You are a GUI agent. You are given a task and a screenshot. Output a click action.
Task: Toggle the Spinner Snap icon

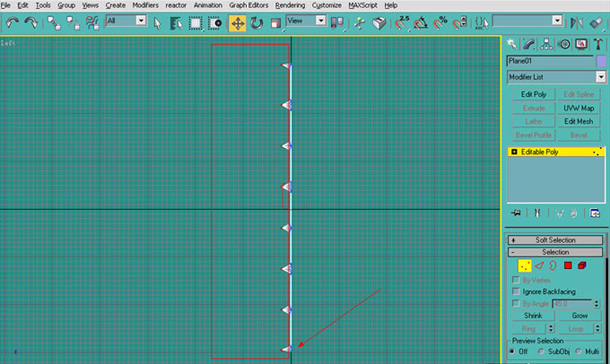(459, 23)
